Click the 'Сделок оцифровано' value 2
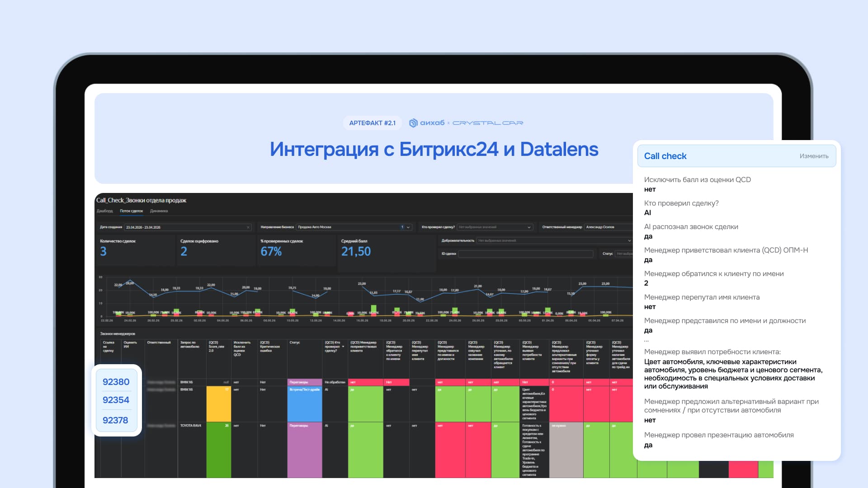868x488 pixels. (184, 252)
